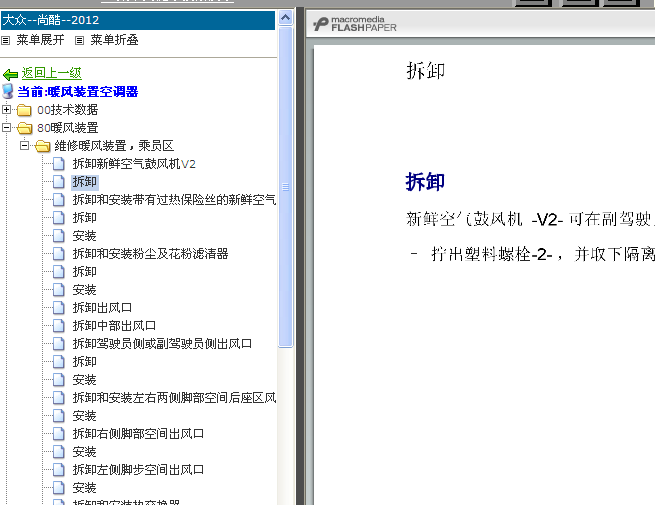This screenshot has width=655, height=505.
Task: Click the 00技术数据 folder icon
Action: click(x=24, y=110)
